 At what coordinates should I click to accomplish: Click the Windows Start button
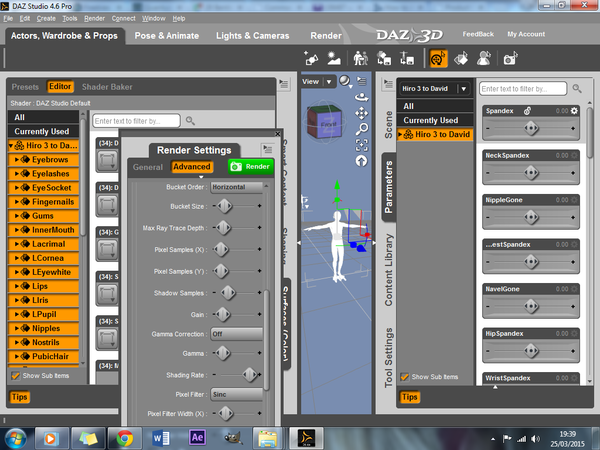click(x=16, y=438)
